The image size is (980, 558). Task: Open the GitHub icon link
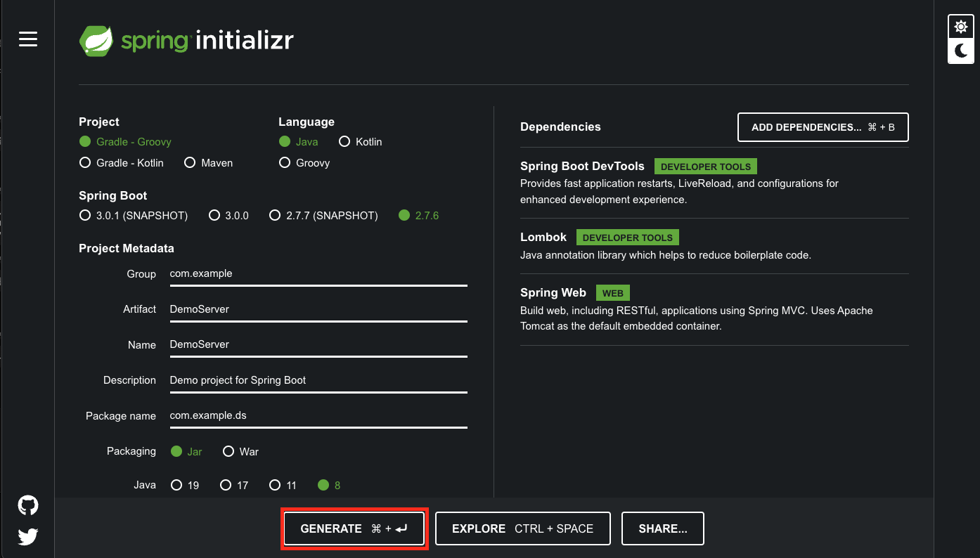click(28, 505)
